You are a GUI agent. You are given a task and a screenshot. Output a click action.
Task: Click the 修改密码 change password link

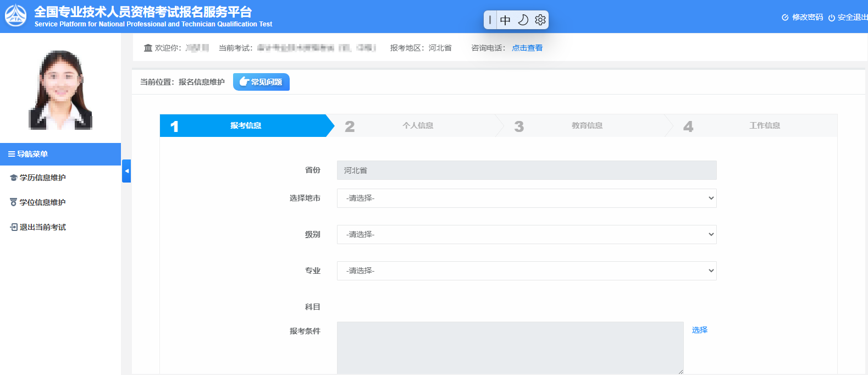[803, 18]
